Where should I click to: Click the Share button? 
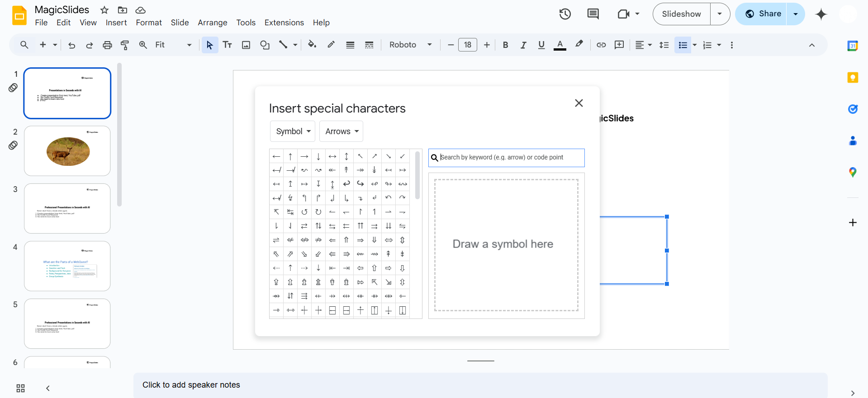[x=763, y=14]
